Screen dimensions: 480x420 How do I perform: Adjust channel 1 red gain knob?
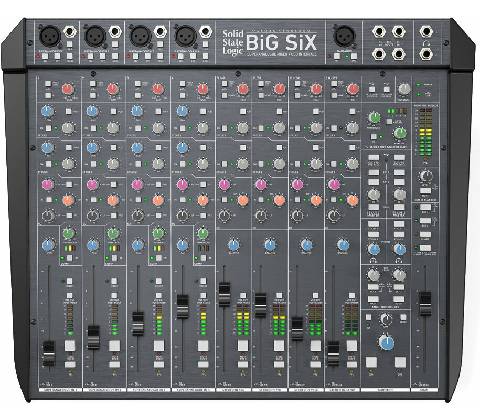coord(67,89)
